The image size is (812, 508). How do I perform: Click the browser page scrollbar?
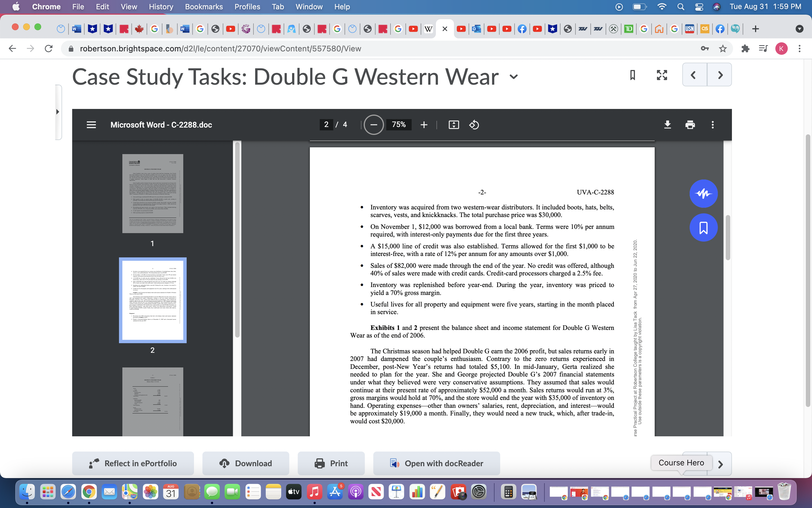808,270
